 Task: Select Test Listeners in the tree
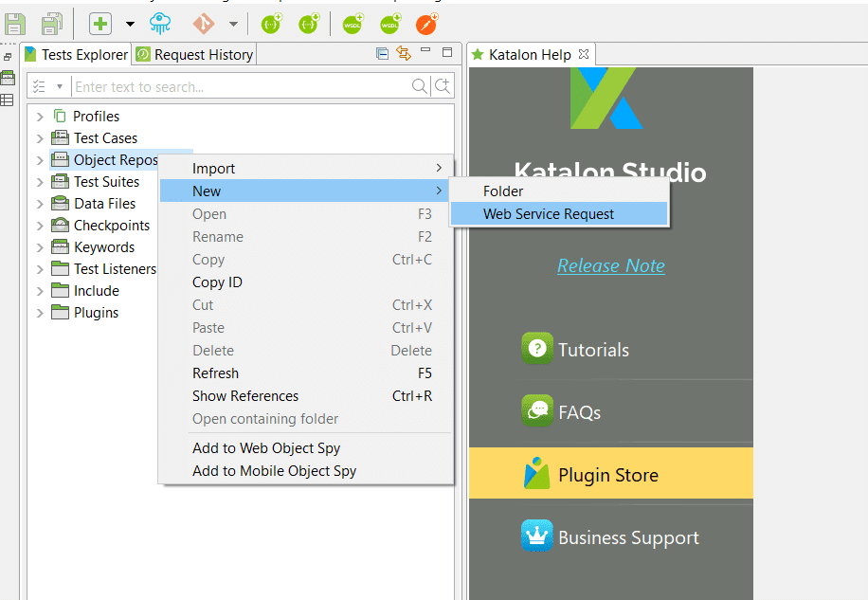point(116,269)
